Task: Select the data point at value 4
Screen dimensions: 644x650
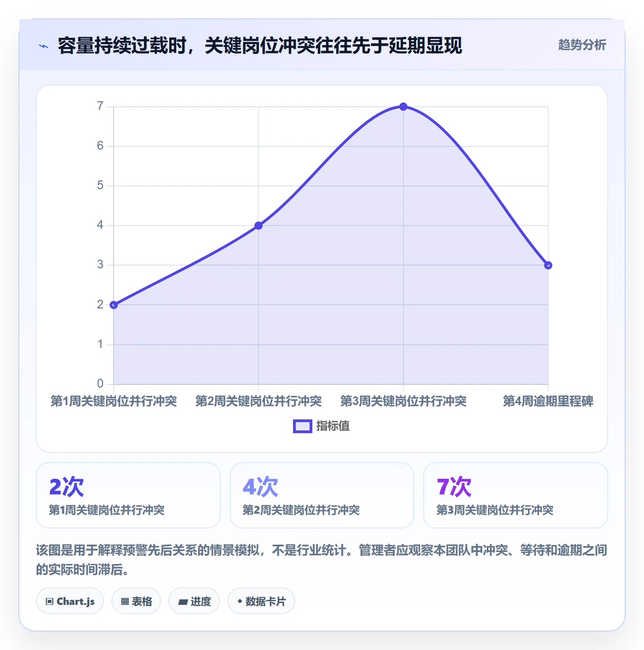Action: point(259,226)
